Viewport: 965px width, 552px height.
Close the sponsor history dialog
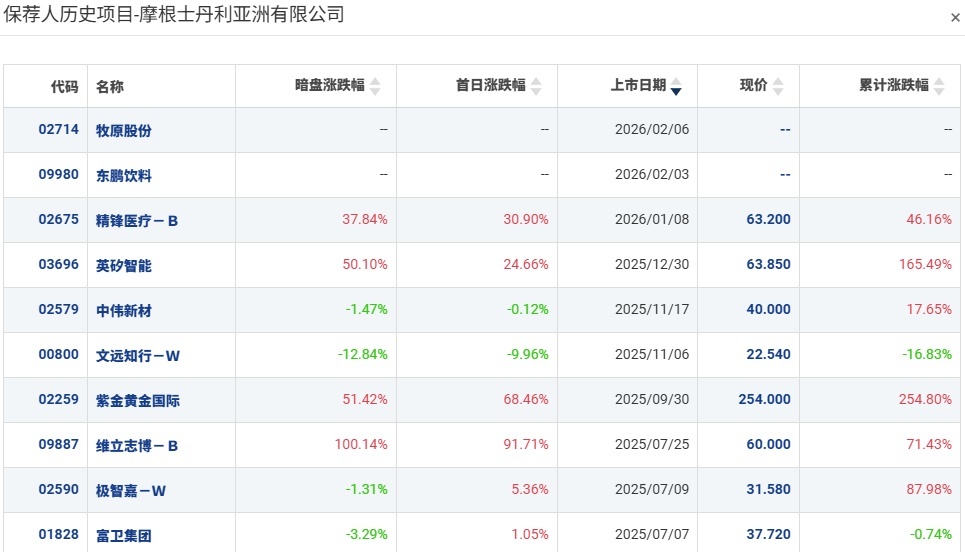click(x=955, y=17)
